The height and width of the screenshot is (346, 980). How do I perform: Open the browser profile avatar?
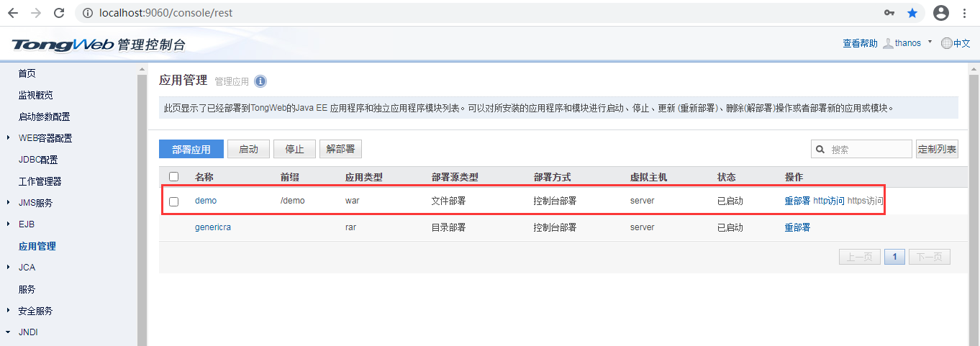[940, 13]
